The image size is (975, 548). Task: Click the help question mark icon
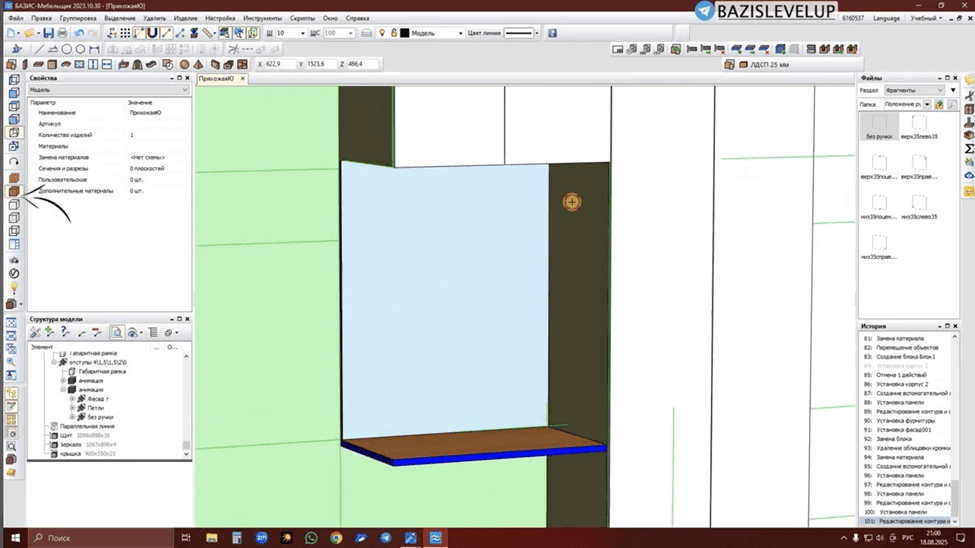click(x=552, y=33)
